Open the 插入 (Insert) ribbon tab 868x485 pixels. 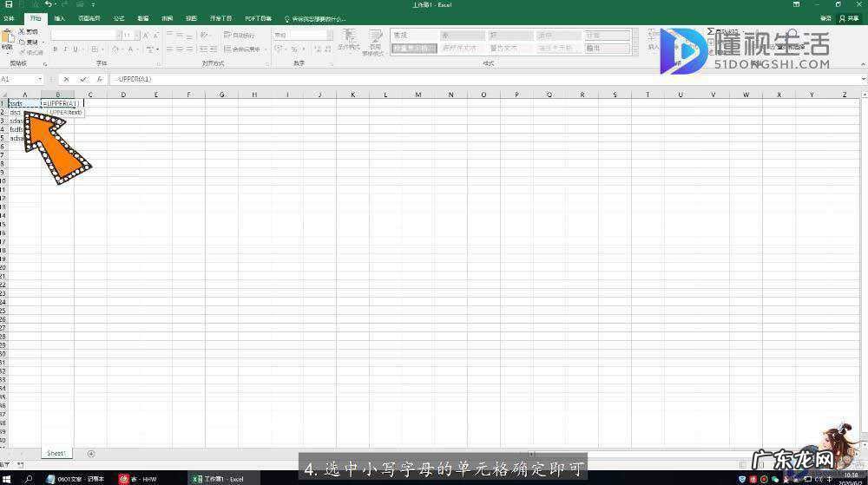click(x=59, y=18)
